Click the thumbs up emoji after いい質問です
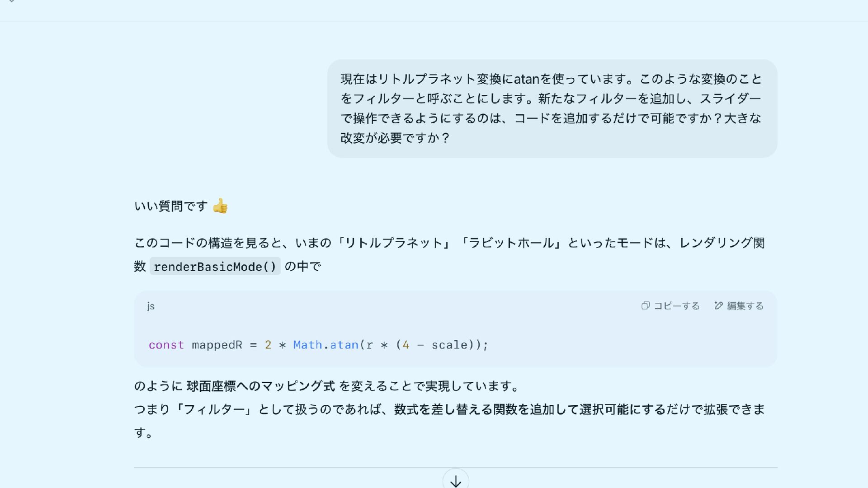868x488 pixels. (220, 206)
